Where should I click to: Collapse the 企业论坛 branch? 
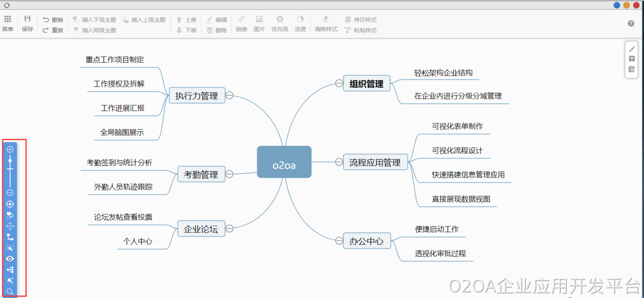click(230, 229)
